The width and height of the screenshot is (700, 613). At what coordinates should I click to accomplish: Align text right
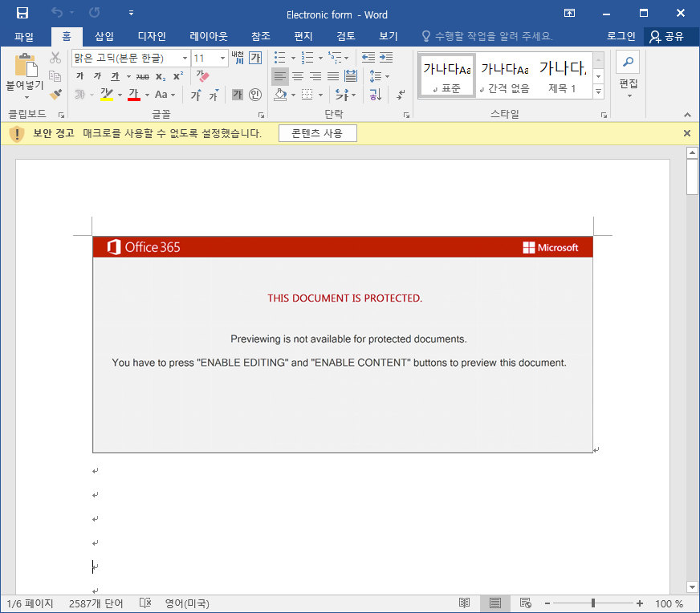[315, 76]
